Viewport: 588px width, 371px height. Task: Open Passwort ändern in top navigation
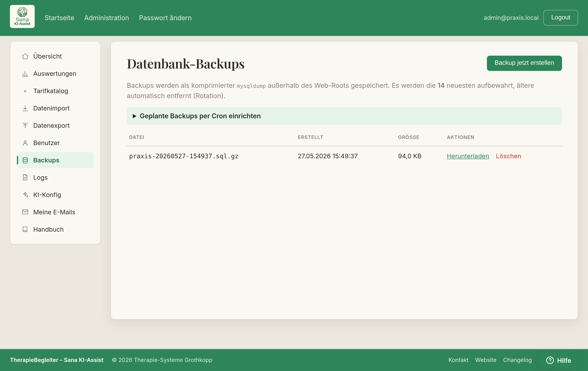(165, 18)
